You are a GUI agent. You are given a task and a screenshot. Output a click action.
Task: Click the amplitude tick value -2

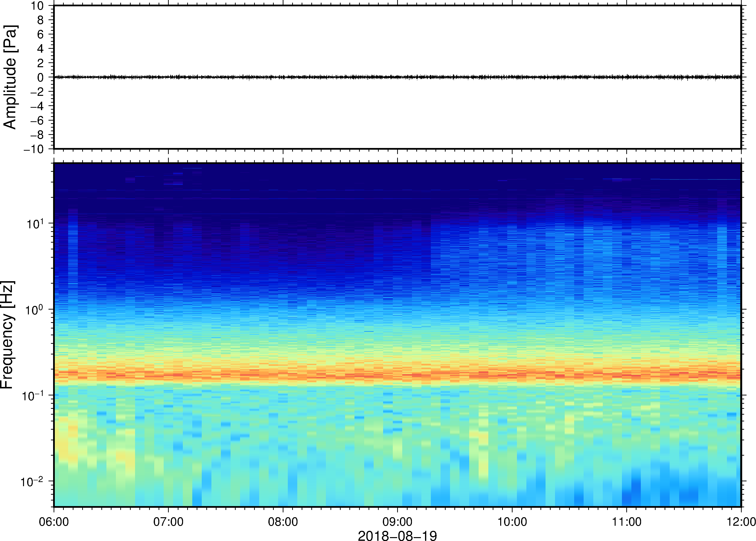point(37,92)
